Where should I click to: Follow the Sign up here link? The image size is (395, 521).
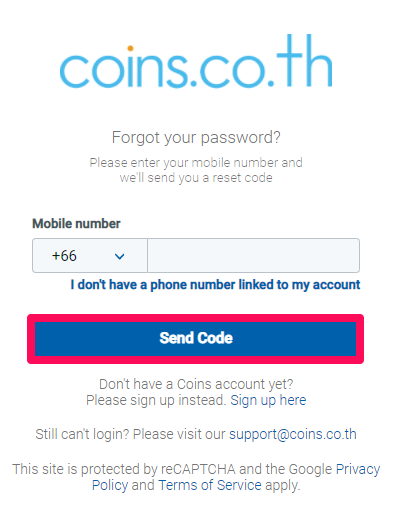268,400
